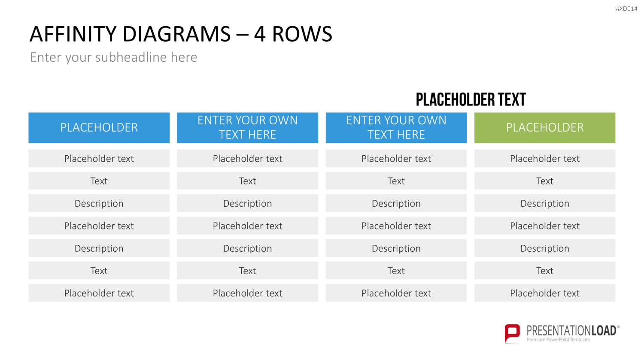Select the first blue PLACEHOLDER header

tap(99, 128)
